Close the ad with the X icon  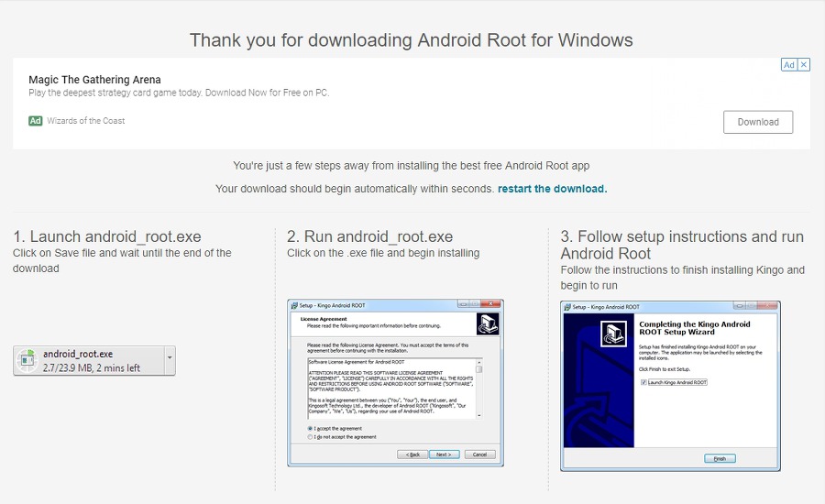pos(803,65)
